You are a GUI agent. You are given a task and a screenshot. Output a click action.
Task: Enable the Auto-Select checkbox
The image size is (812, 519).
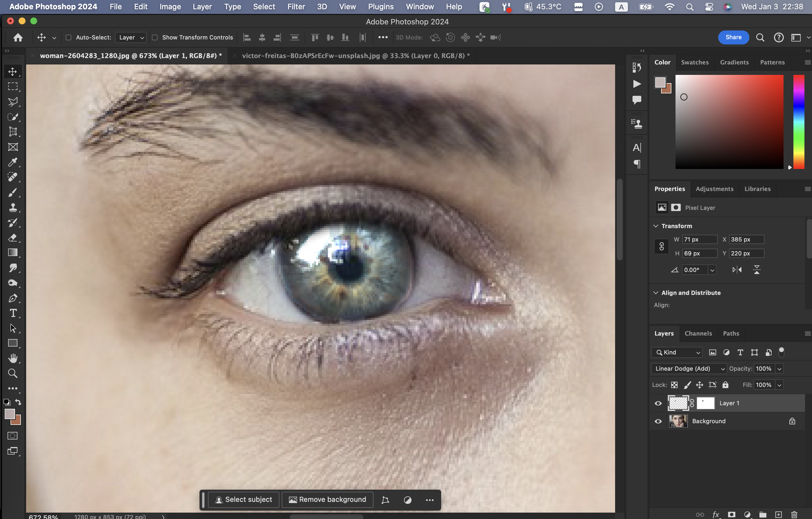click(69, 37)
